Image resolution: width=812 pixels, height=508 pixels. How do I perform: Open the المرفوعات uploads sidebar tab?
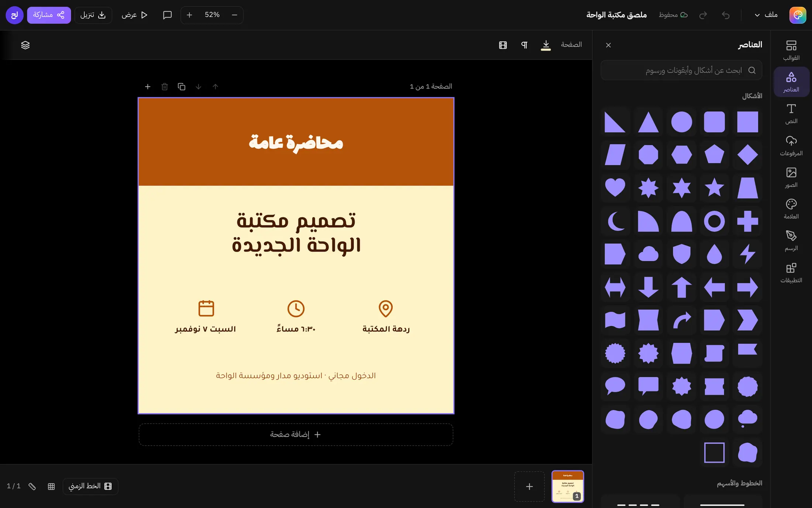tap(791, 146)
